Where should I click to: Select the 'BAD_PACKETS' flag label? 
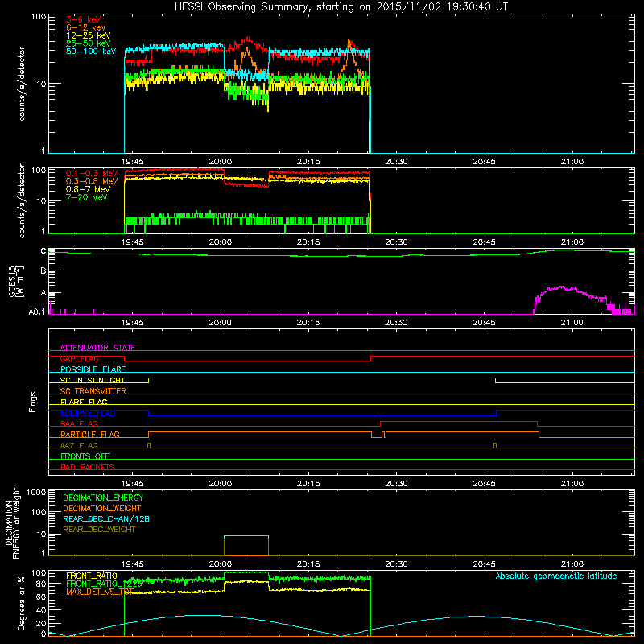(x=88, y=467)
